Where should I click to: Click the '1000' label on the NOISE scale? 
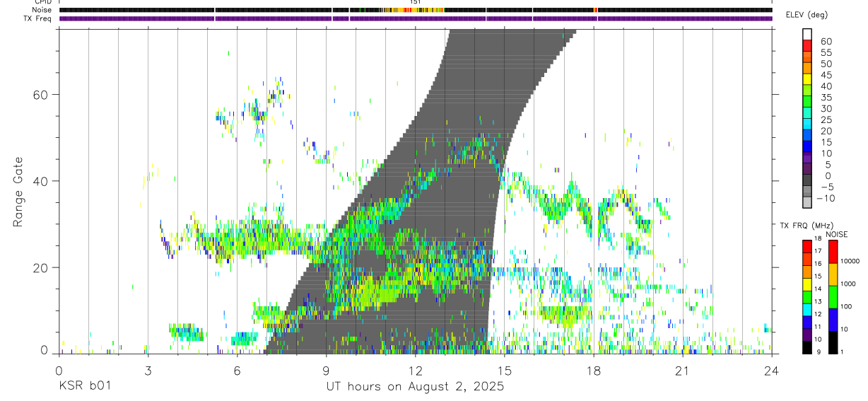(848, 284)
